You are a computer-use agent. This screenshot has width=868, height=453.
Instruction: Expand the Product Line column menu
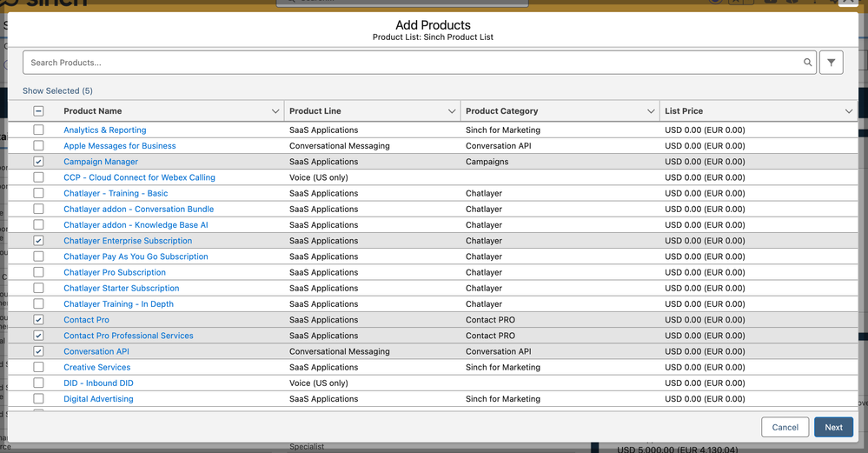tap(452, 111)
